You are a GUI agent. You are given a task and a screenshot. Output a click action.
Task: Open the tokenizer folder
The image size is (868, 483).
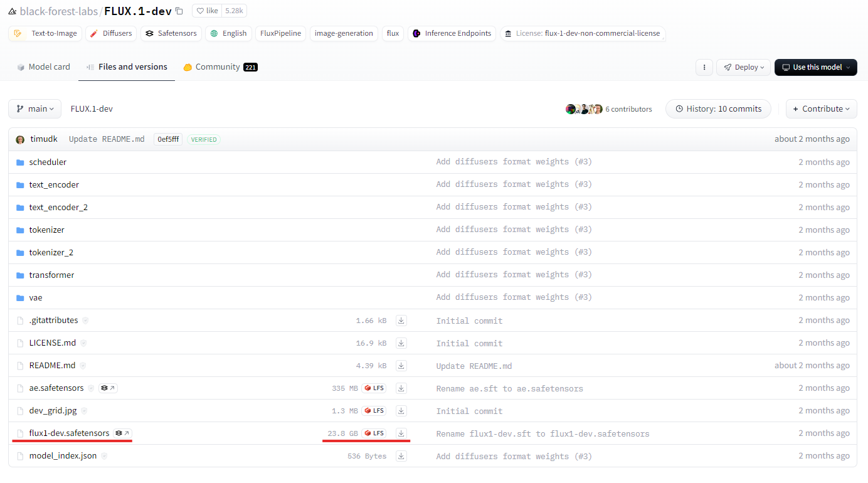tap(46, 230)
